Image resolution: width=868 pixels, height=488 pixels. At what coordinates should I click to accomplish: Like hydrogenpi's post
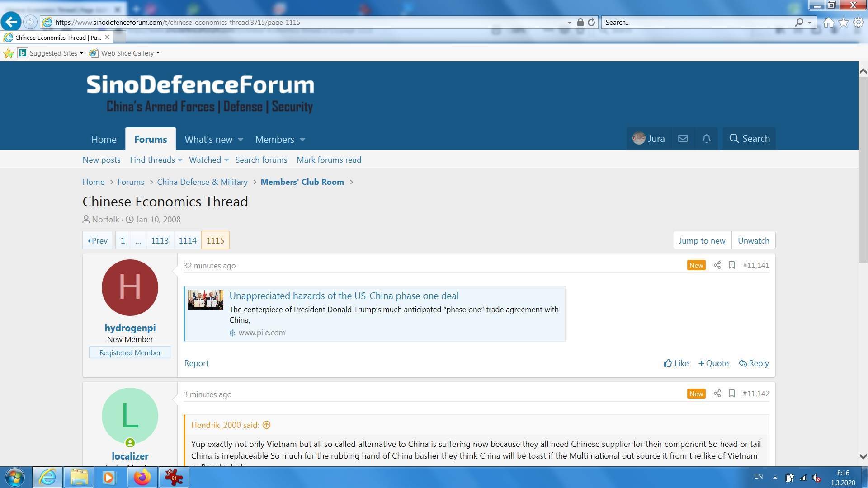(676, 363)
